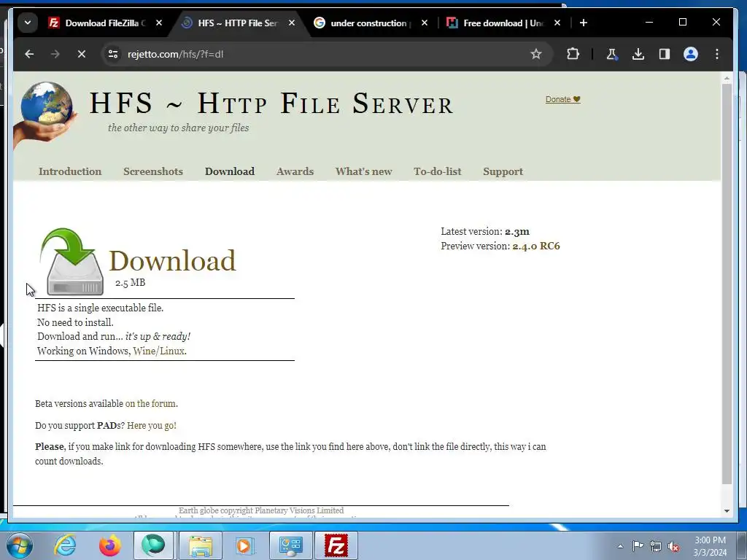This screenshot has height=560, width=747.
Task: Switch to Free download tab
Action: [x=495, y=23]
